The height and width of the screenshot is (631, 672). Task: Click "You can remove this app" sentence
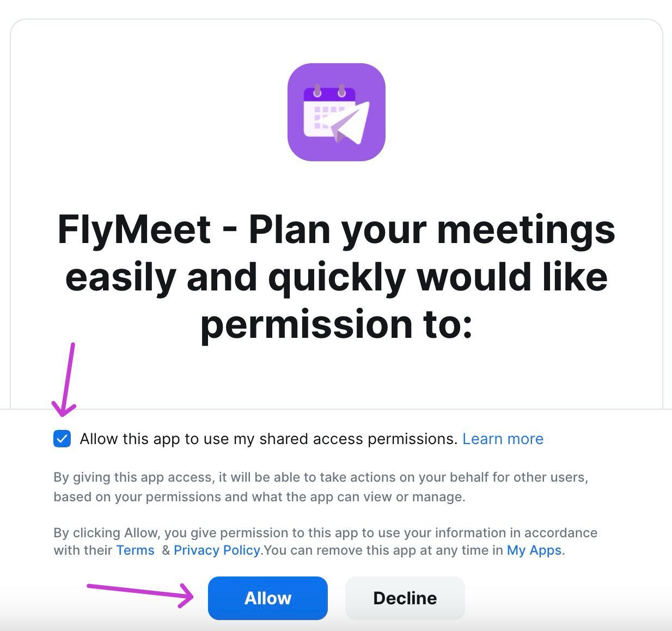click(x=383, y=550)
